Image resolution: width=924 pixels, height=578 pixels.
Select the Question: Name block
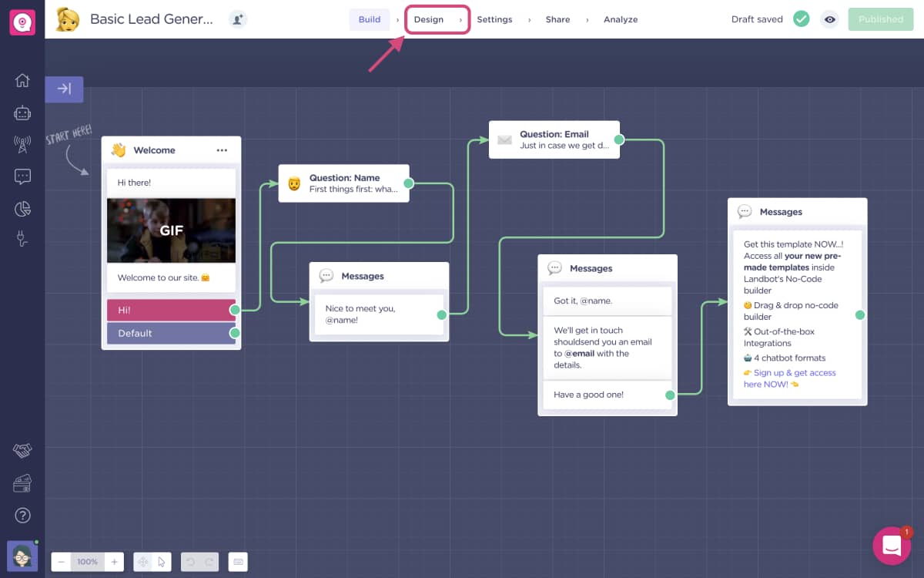coord(343,183)
